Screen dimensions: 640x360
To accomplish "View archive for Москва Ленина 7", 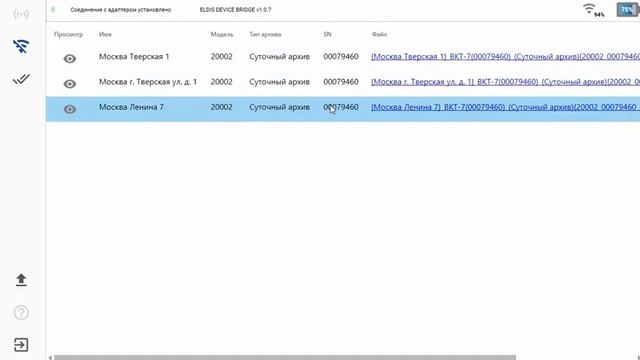I will [70, 109].
